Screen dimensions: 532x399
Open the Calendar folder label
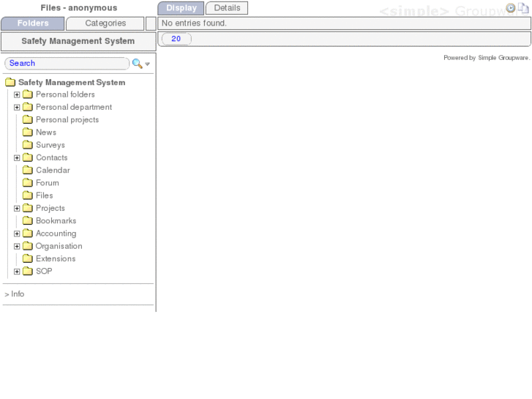53,170
